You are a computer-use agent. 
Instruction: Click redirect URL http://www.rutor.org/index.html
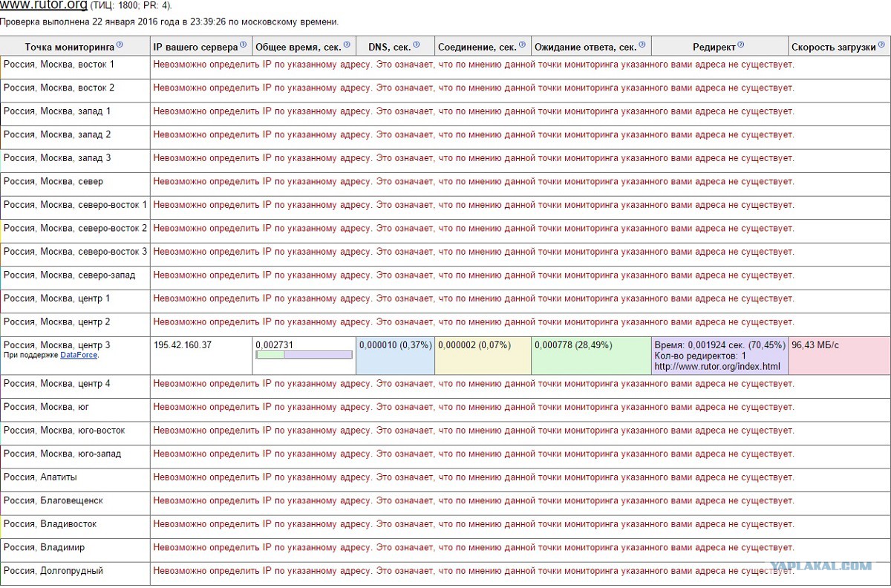[717, 367]
